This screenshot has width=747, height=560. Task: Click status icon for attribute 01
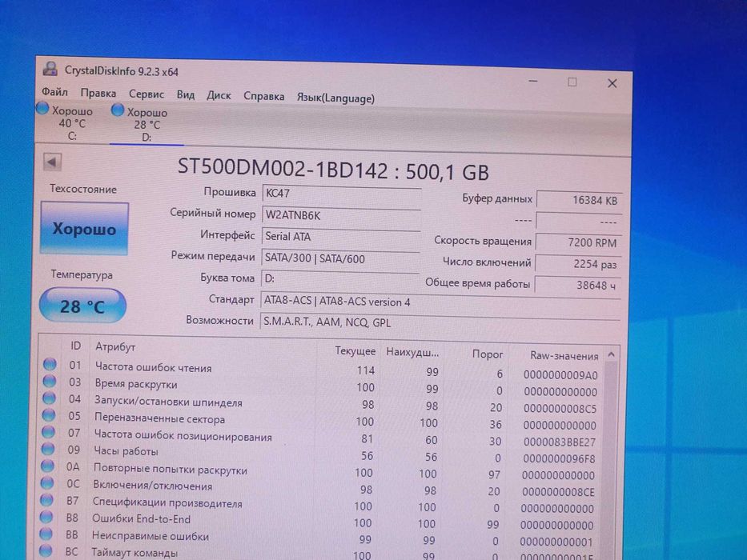pos(50,364)
